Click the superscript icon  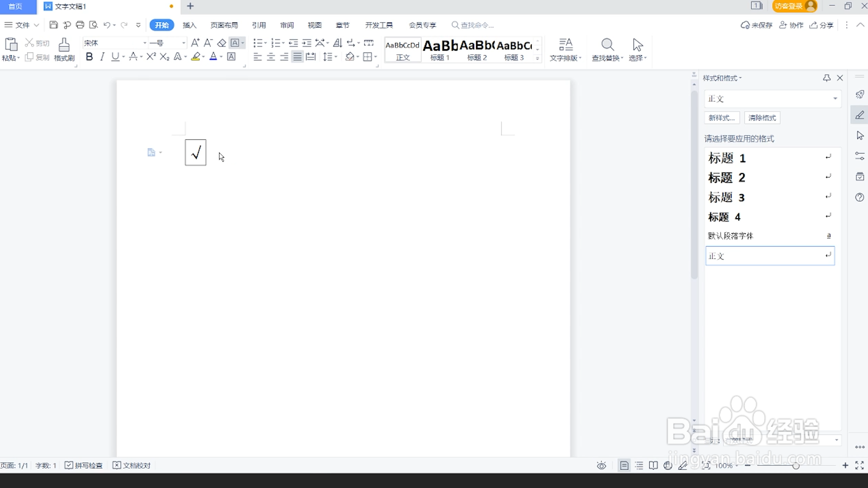coord(151,57)
